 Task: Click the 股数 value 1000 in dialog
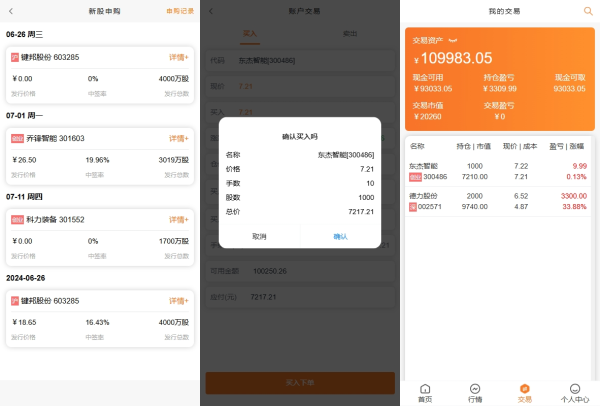(x=366, y=197)
